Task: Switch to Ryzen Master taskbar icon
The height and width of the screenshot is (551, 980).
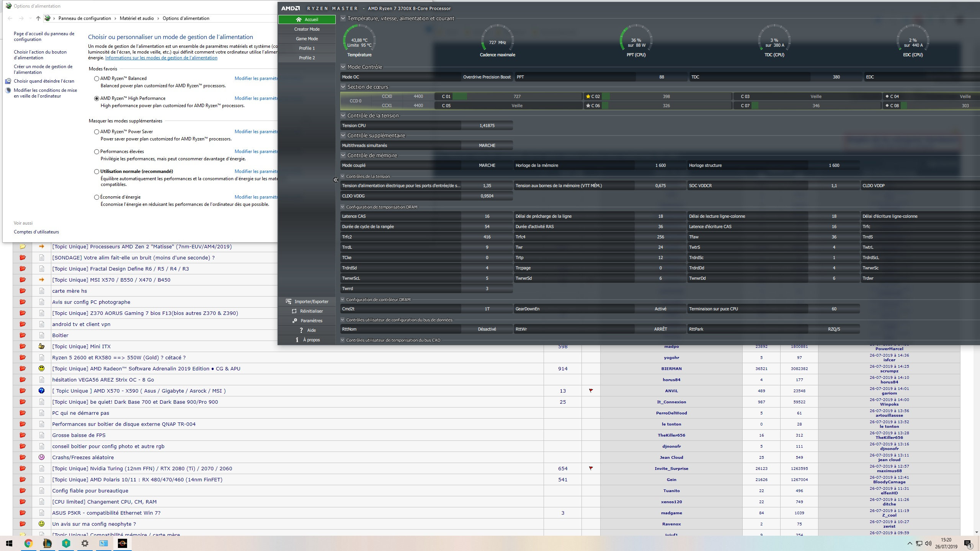Action: click(122, 543)
